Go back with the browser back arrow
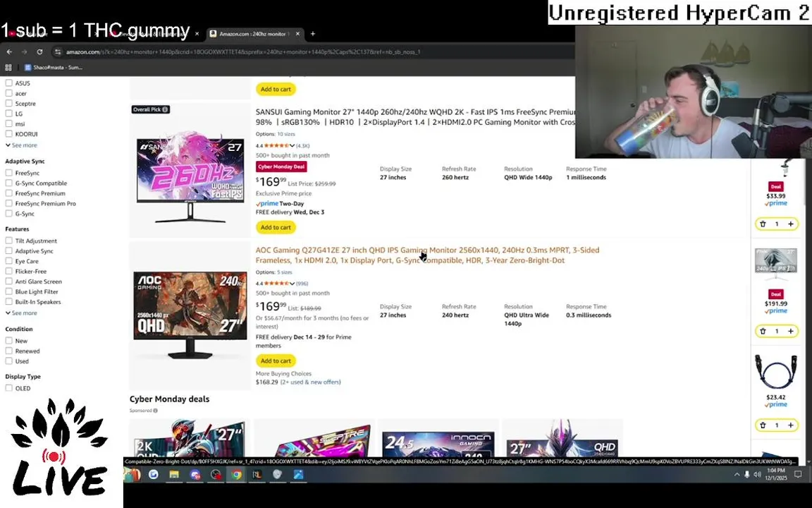812x508 pixels. [9, 52]
